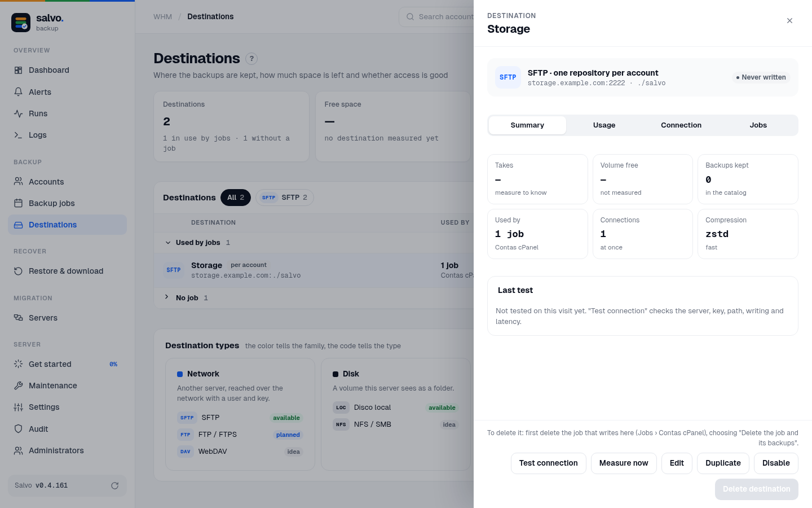Switch to the Summary tab
The image size is (812, 508).
(x=527, y=125)
